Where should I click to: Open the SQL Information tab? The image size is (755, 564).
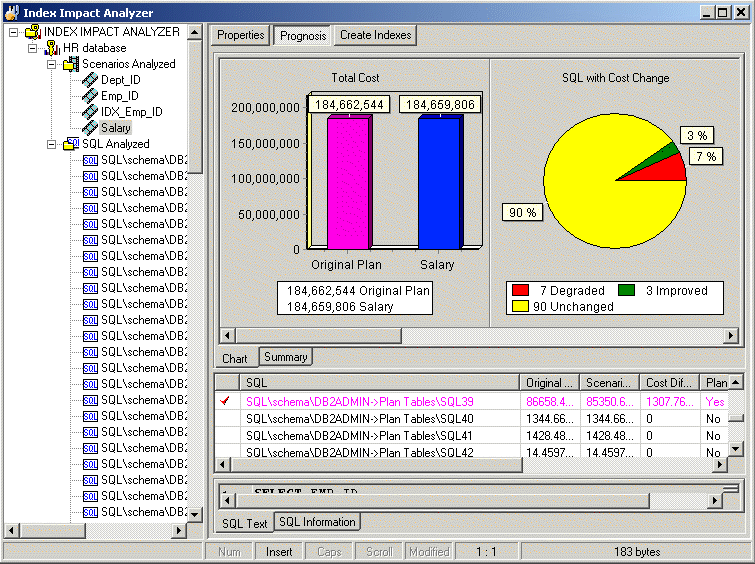316,522
